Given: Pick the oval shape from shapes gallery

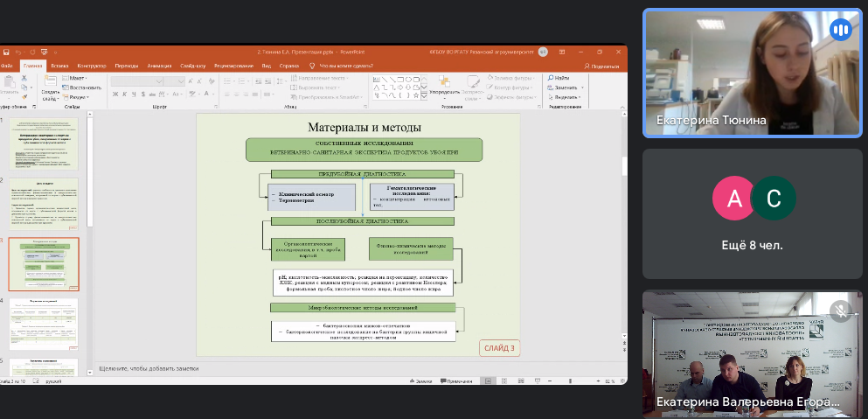Looking at the screenshot, I should 408,80.
